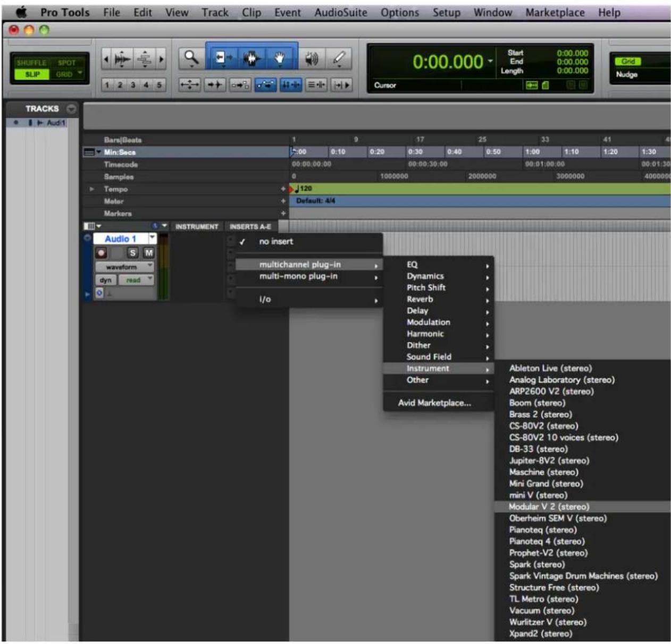Add meter change plus button
This screenshot has width=671, height=644.
pos(283,201)
